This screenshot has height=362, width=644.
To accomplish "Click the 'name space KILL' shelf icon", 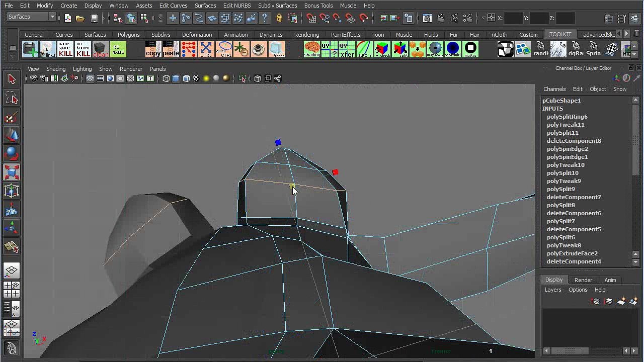I will coord(65,49).
